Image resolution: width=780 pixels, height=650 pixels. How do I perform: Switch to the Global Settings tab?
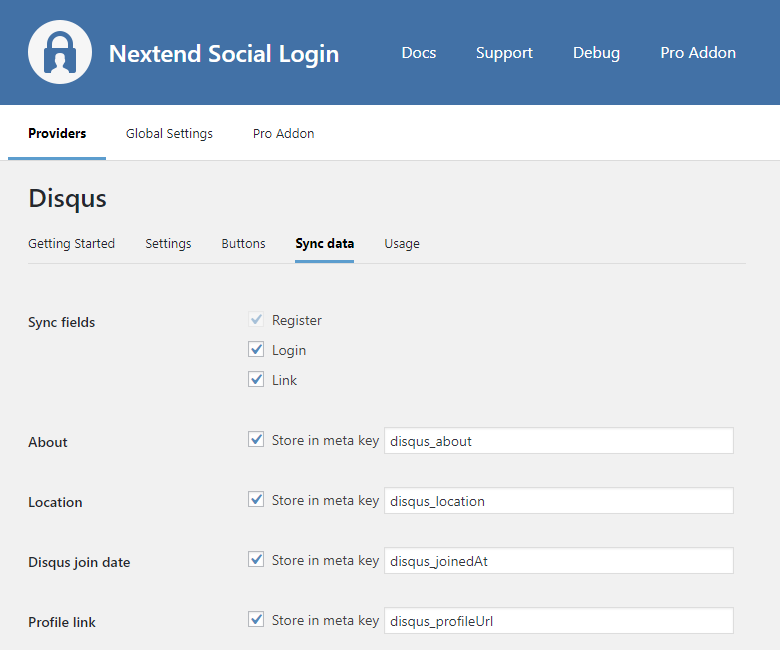169,133
